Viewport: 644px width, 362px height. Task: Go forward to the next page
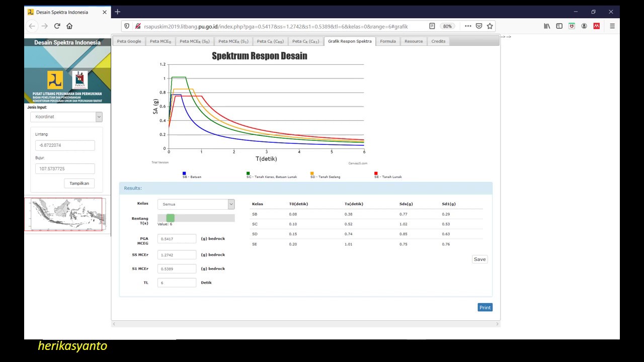(x=45, y=26)
